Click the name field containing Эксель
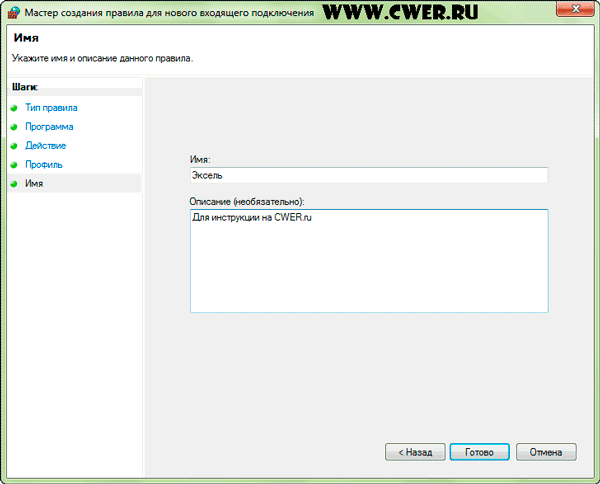The image size is (600, 484). [x=368, y=175]
